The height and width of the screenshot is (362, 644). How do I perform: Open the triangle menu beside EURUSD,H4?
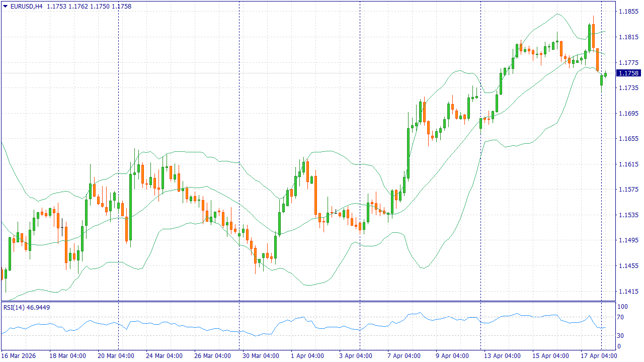click(x=5, y=7)
